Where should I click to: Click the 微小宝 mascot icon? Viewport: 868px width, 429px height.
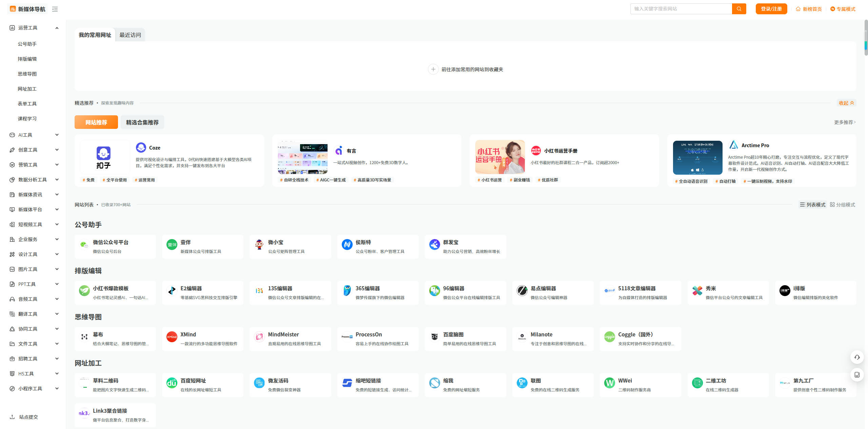pos(259,245)
